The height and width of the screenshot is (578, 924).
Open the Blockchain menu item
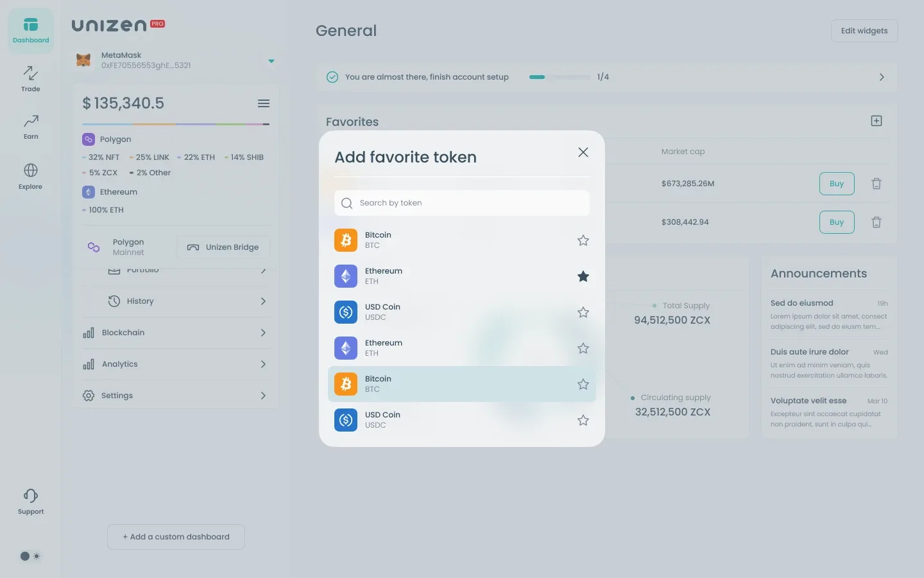tap(176, 333)
